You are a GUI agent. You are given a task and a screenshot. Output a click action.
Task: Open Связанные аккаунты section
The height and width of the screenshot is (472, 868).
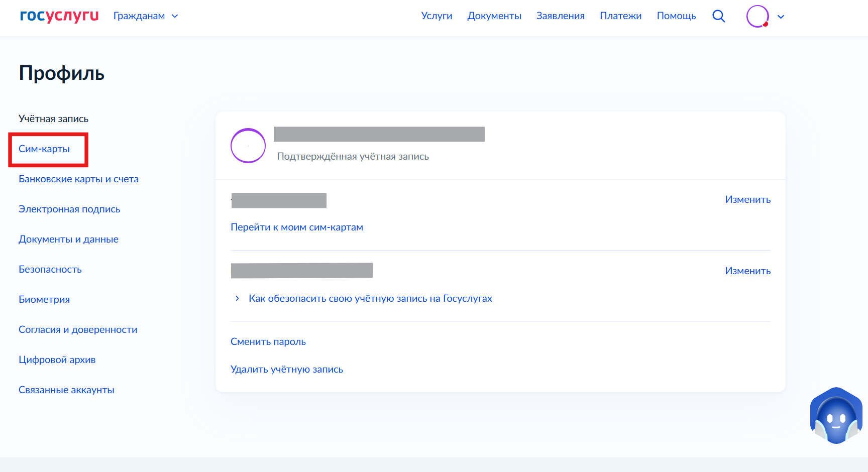pyautogui.click(x=66, y=390)
